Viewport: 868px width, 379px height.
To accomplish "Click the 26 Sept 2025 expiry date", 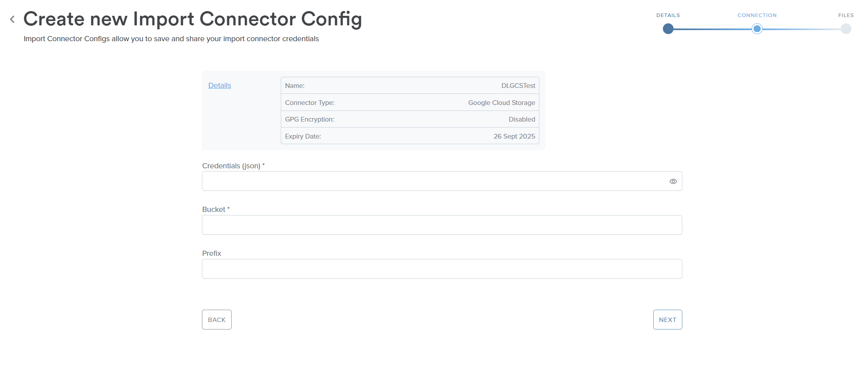I will pyautogui.click(x=514, y=136).
